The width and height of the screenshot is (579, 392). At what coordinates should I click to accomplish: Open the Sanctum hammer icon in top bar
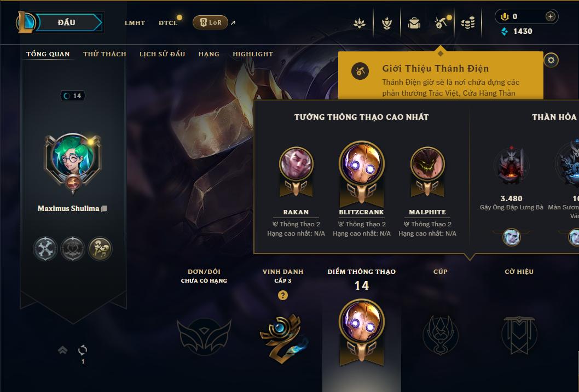441,23
